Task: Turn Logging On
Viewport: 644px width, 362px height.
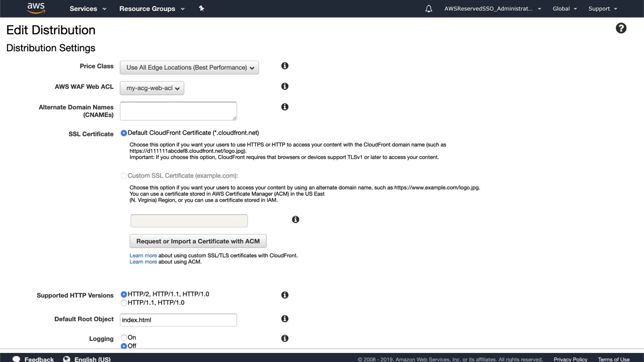Action: point(124,338)
